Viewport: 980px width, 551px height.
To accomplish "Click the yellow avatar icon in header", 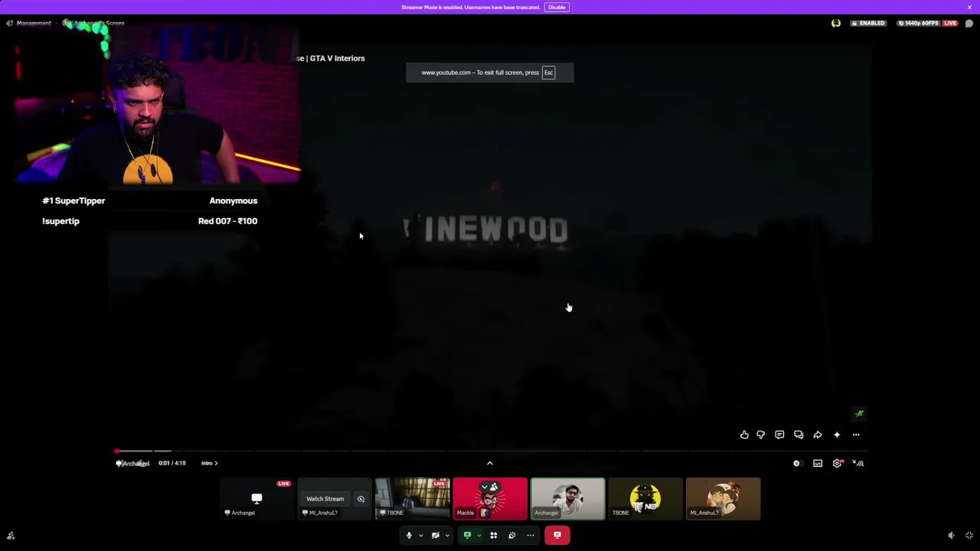I will [836, 23].
